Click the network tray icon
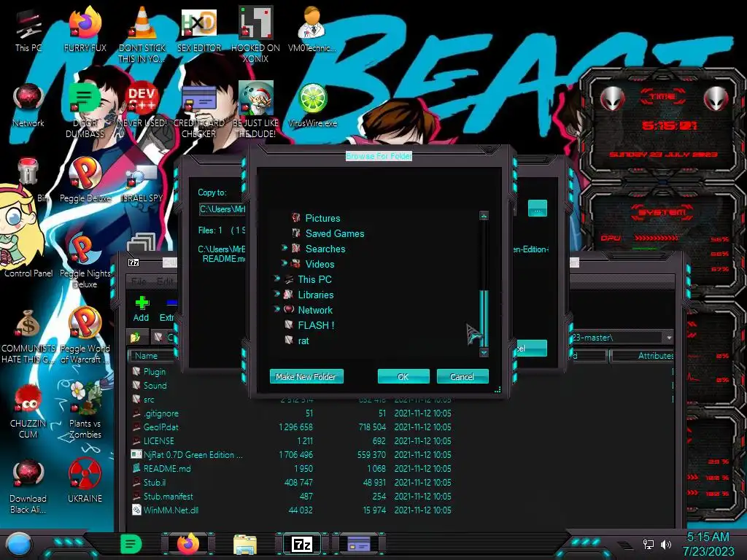Screen dimensions: 747x560 [x=648, y=544]
